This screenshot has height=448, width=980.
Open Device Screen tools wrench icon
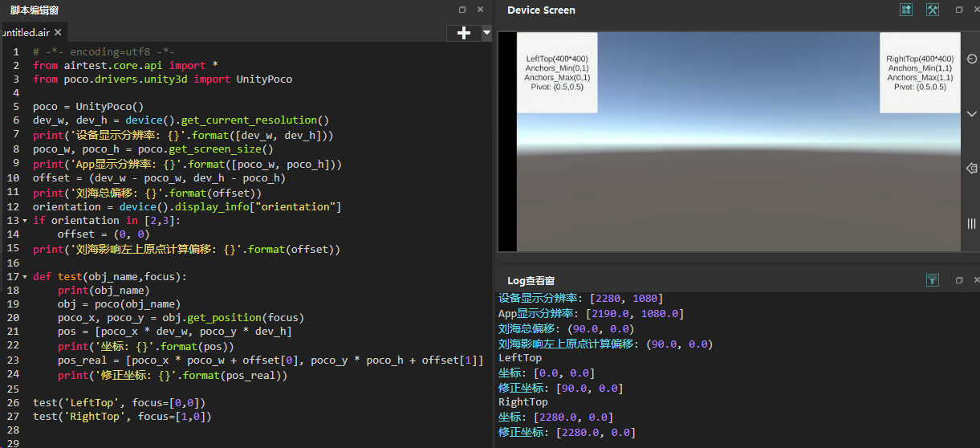[x=933, y=10]
